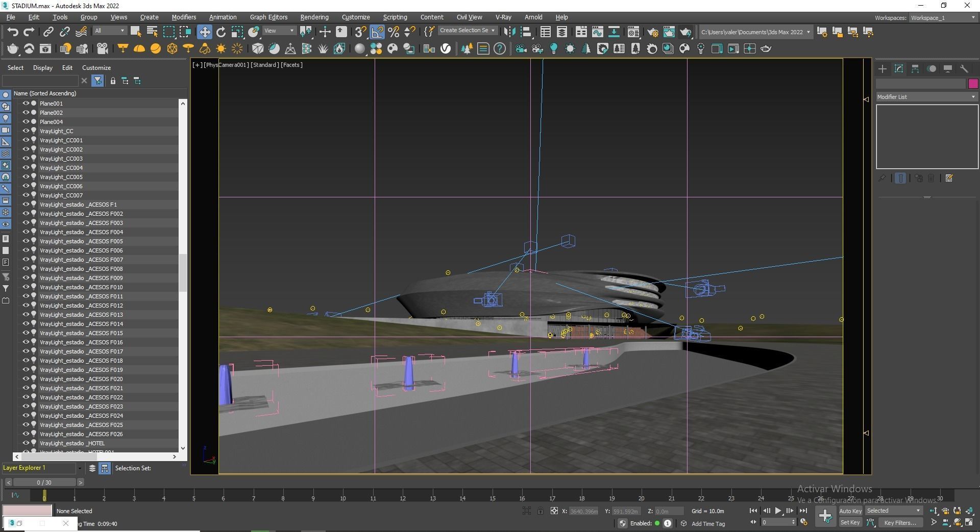Open the V-Ray menu

(503, 17)
